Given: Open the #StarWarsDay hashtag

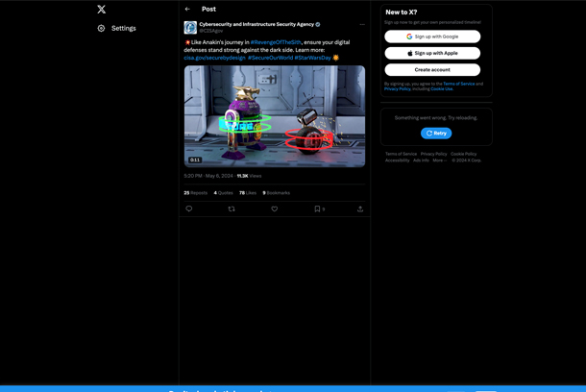Looking at the screenshot, I should [312, 58].
